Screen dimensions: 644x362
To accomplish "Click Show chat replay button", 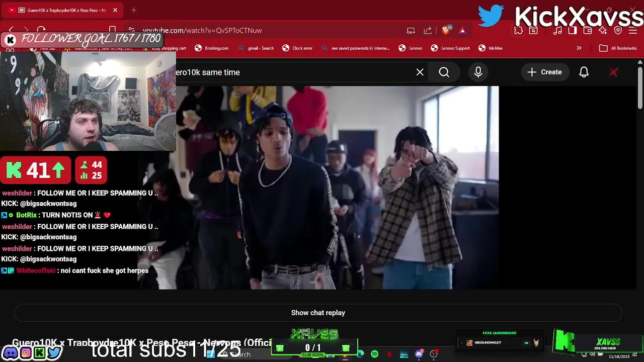I will click(318, 313).
